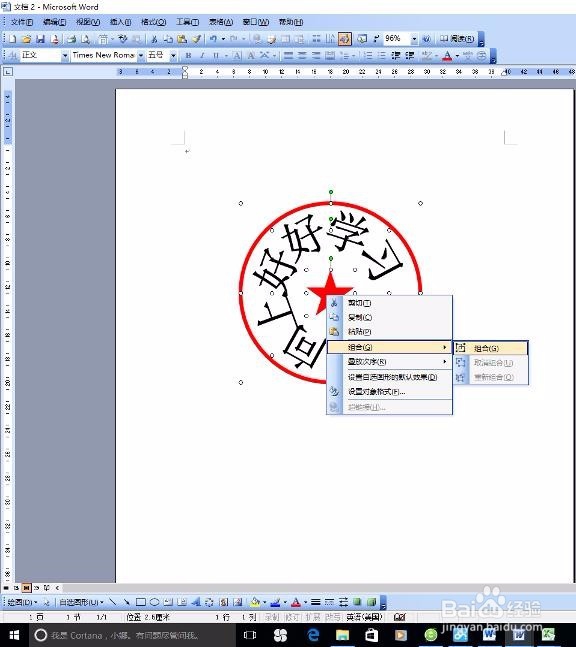Open the 视图(V) menu
Screen dimensions: 576x647
tap(88, 22)
